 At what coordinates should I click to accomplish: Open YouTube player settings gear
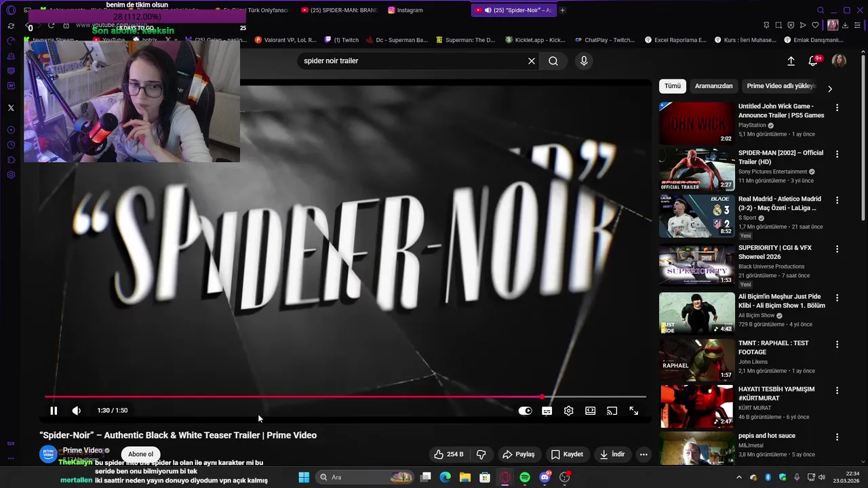[x=568, y=411]
